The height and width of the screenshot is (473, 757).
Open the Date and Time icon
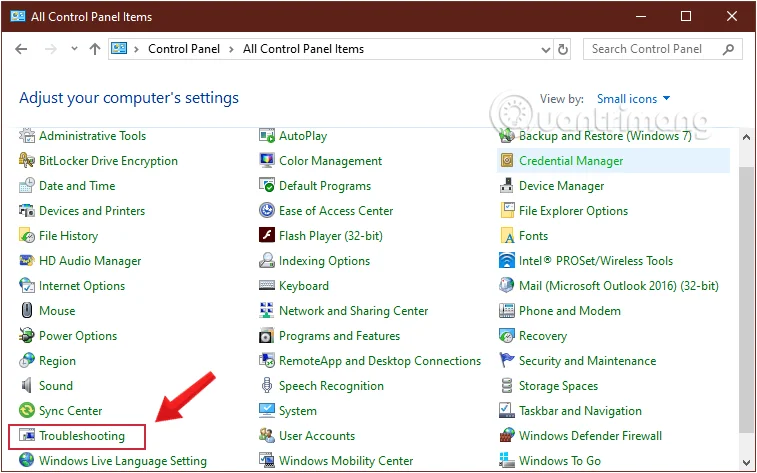[27, 186]
